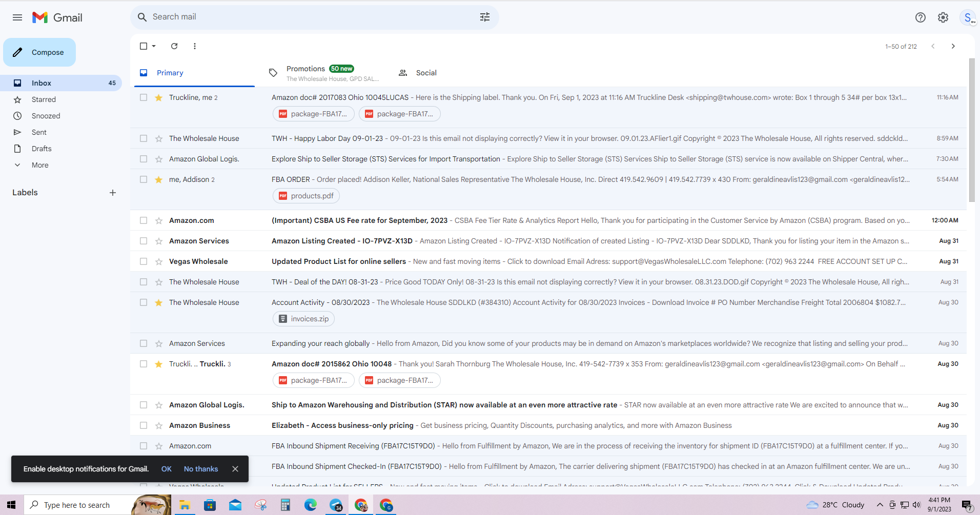Create a new label with plus icon
The height and width of the screenshot is (515, 980).
pyautogui.click(x=113, y=193)
